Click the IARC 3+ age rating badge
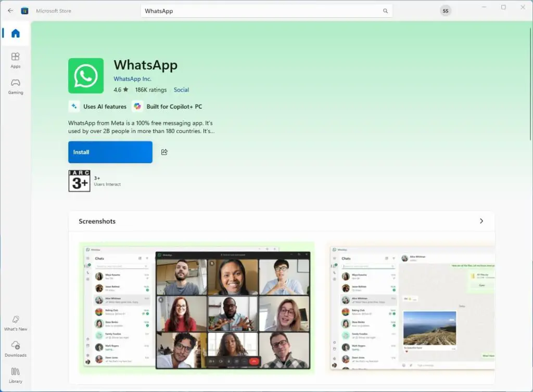 coord(79,180)
